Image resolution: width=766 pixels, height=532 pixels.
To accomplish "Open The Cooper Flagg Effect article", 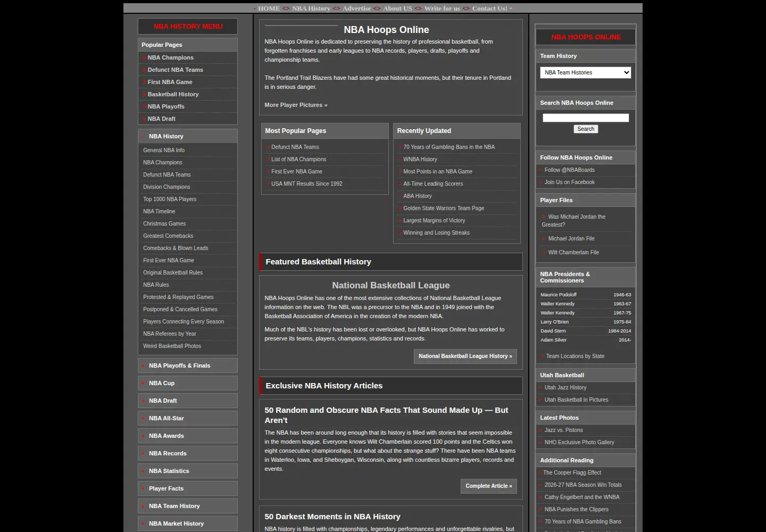I will pos(572,472).
